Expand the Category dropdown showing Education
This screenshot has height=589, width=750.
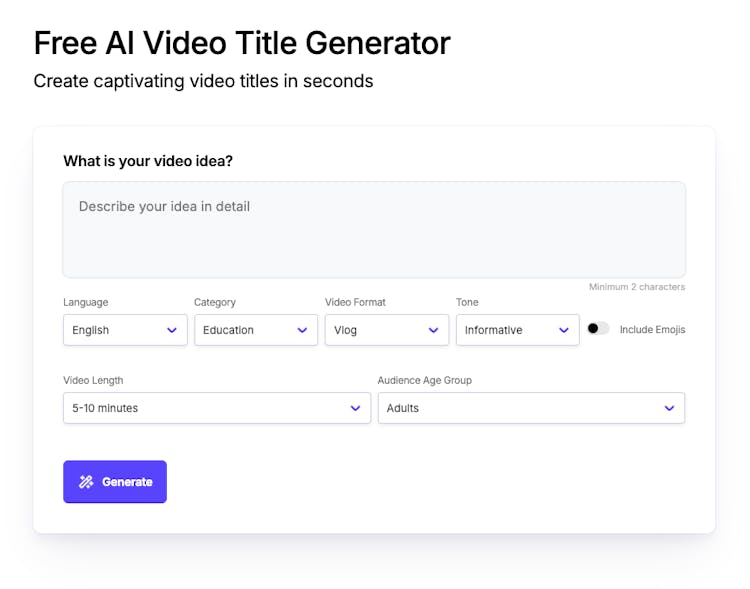coord(246,330)
